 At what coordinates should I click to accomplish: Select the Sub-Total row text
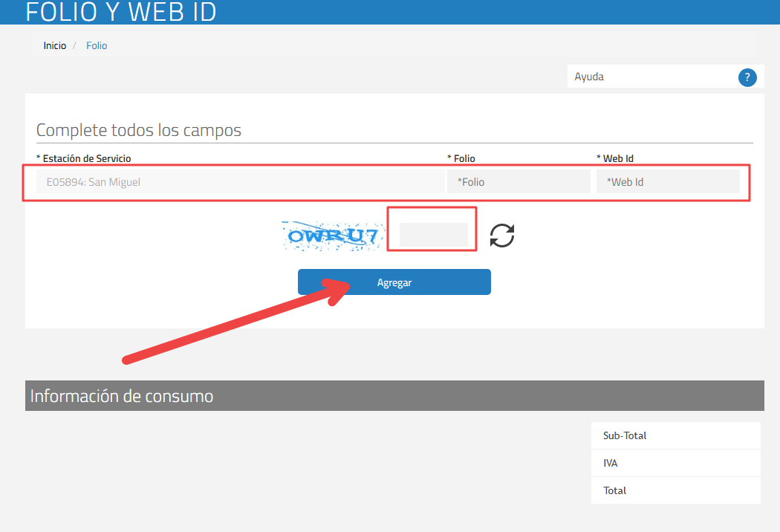tap(625, 435)
